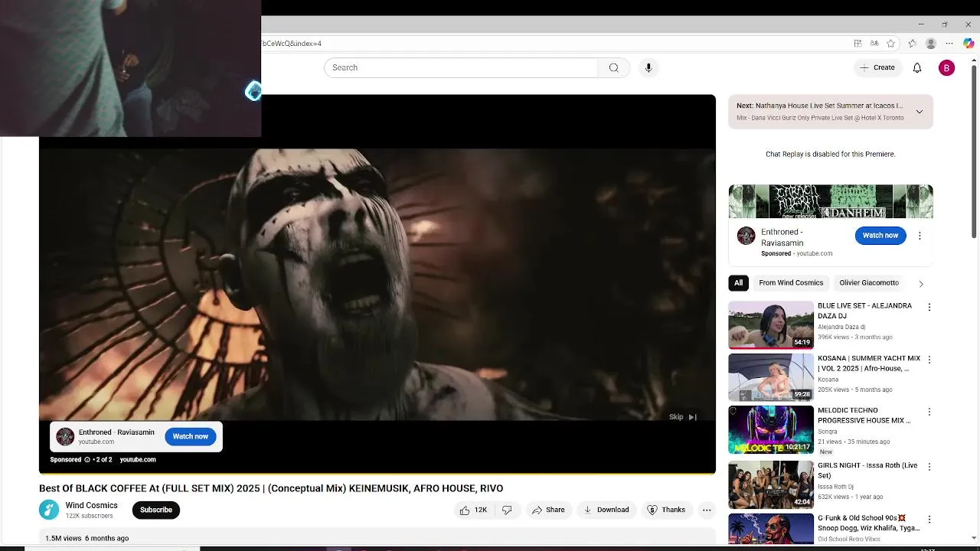Click Watch now in the sidebar ad

(880, 236)
